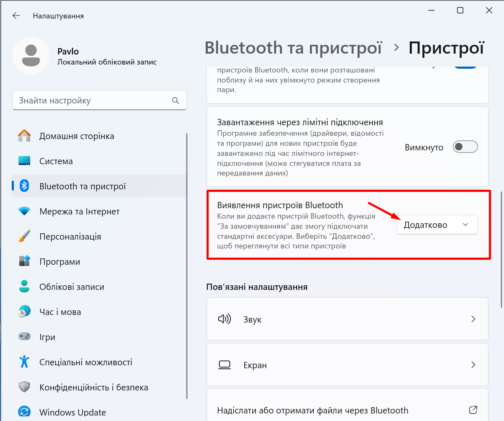Go to the Time and language section

[60, 312]
